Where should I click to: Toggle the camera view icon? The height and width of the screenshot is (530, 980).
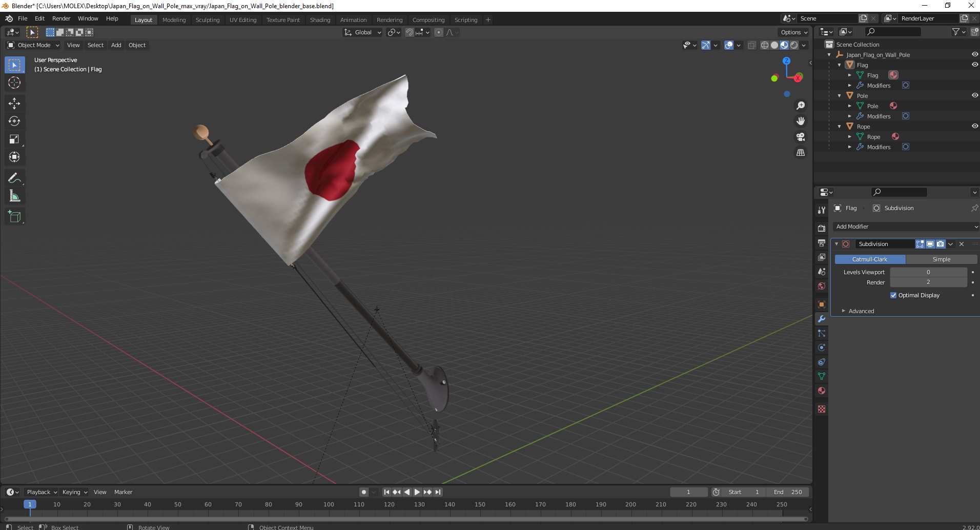pos(800,137)
